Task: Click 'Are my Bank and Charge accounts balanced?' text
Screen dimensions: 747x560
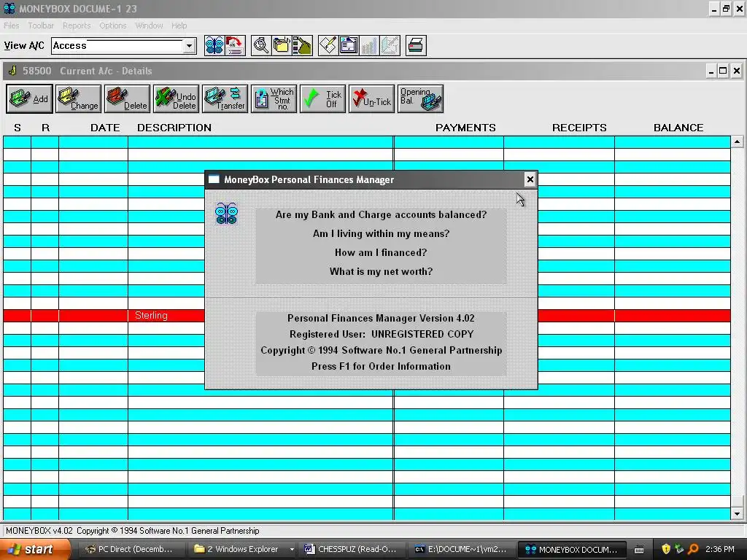Action: pos(381,215)
